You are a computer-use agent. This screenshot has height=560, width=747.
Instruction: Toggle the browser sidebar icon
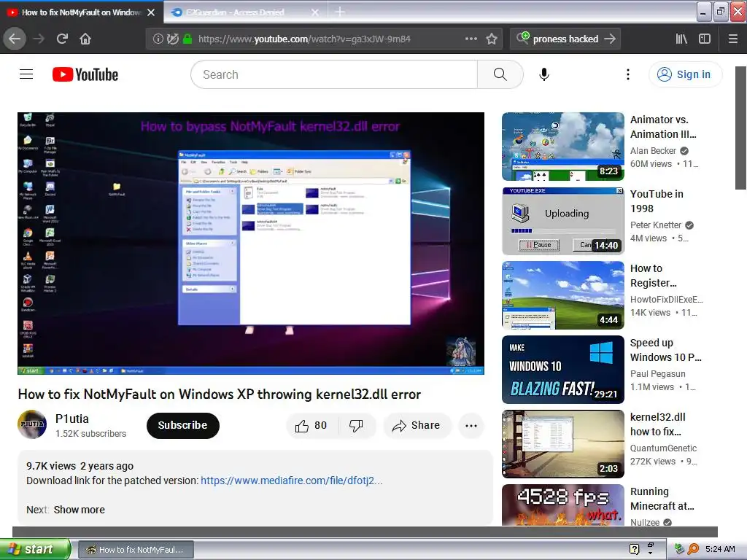[705, 39]
